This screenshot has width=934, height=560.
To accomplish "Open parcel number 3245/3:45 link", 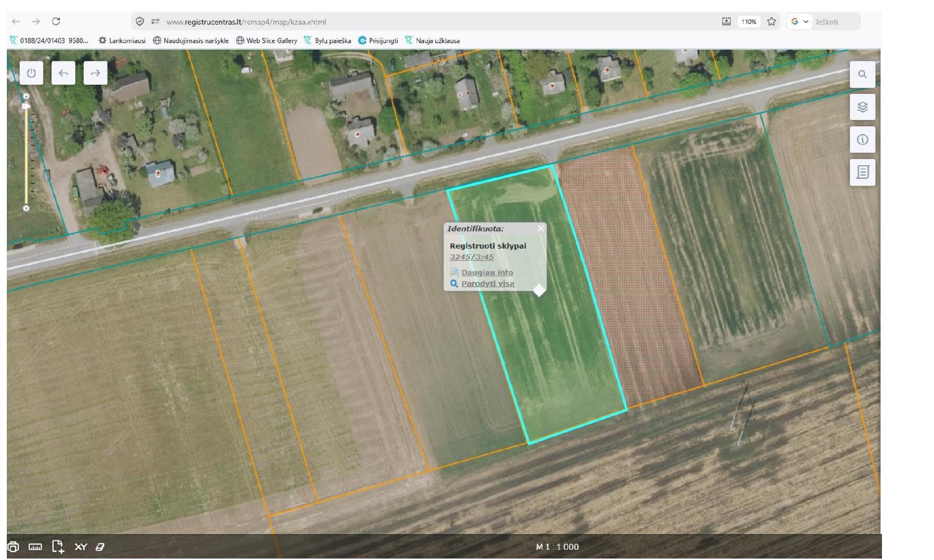I will pos(471,257).
